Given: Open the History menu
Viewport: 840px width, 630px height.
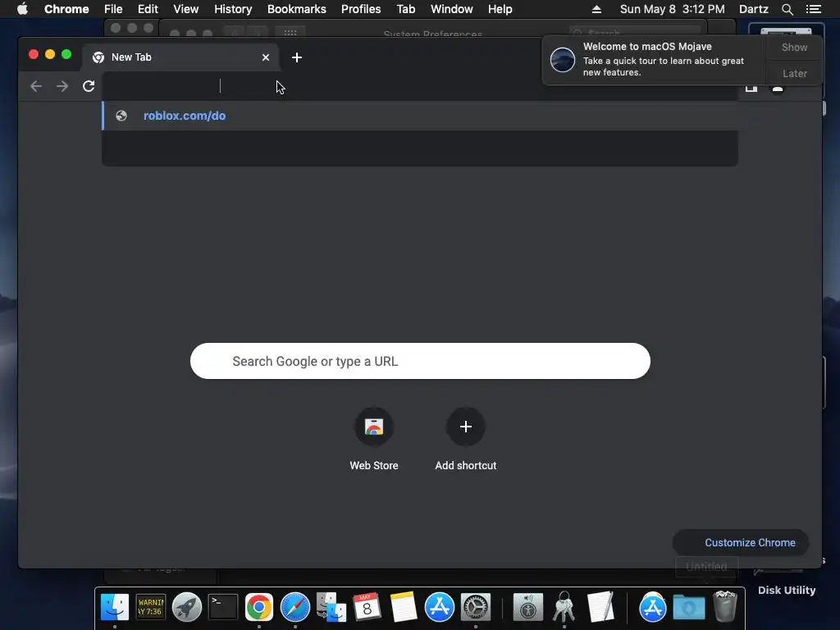Looking at the screenshot, I should coord(233,9).
